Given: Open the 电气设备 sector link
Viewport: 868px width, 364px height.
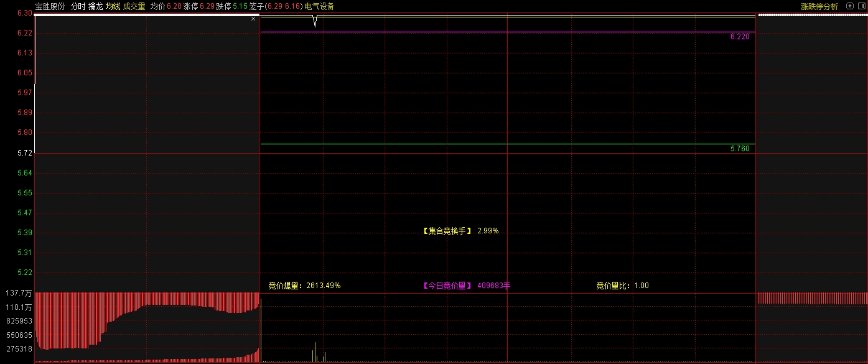Looking at the screenshot, I should tap(319, 6).
